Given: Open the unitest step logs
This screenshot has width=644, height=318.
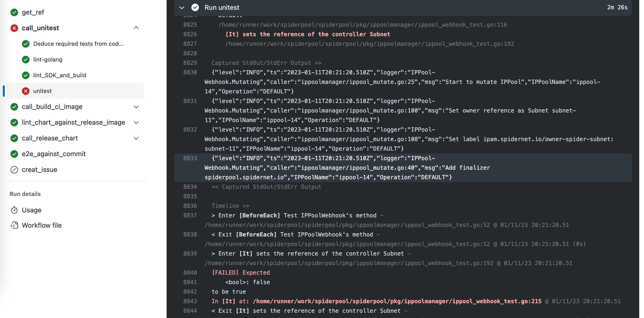Looking at the screenshot, I should [43, 91].
